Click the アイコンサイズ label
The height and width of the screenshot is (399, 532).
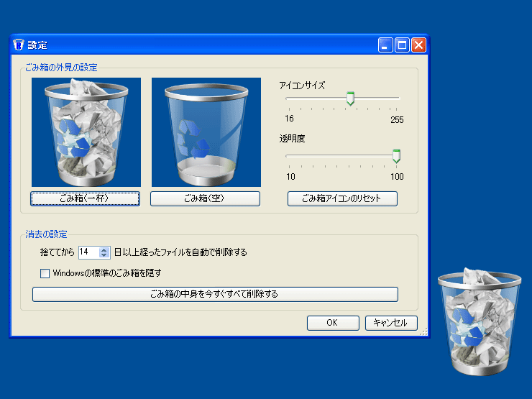[x=302, y=86]
